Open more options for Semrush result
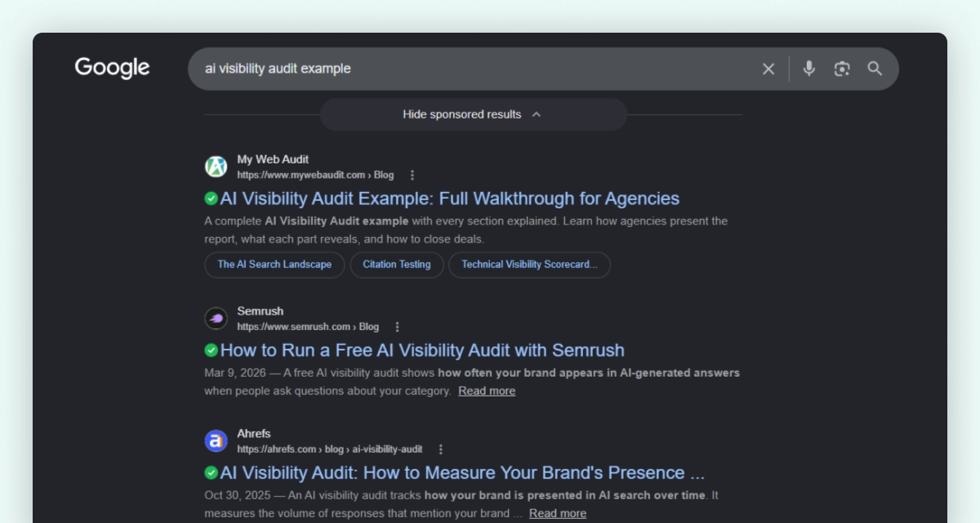The height and width of the screenshot is (523, 980). 398,327
